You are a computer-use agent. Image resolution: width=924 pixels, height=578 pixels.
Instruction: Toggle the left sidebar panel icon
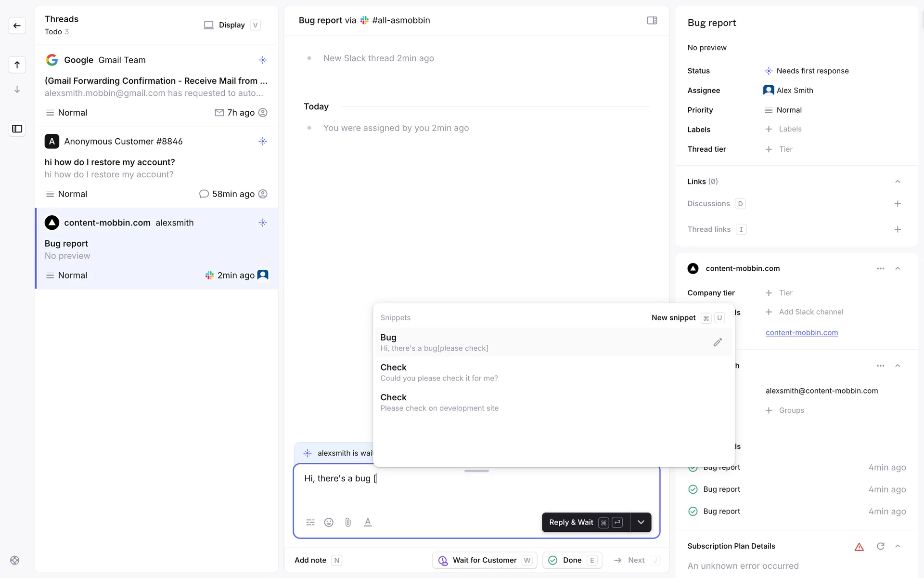[17, 129]
